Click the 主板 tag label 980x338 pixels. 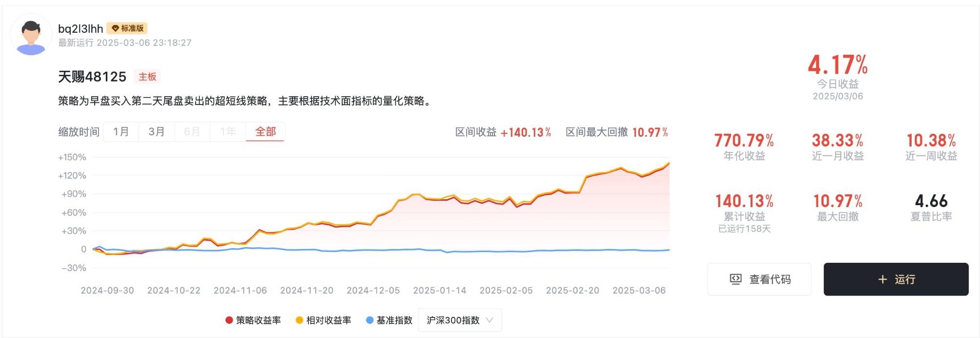click(147, 77)
